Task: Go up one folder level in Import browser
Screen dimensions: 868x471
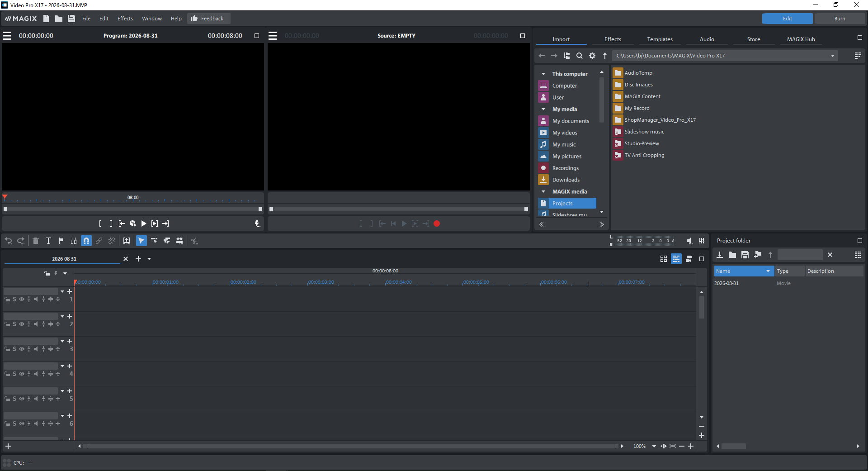Action: coord(605,56)
